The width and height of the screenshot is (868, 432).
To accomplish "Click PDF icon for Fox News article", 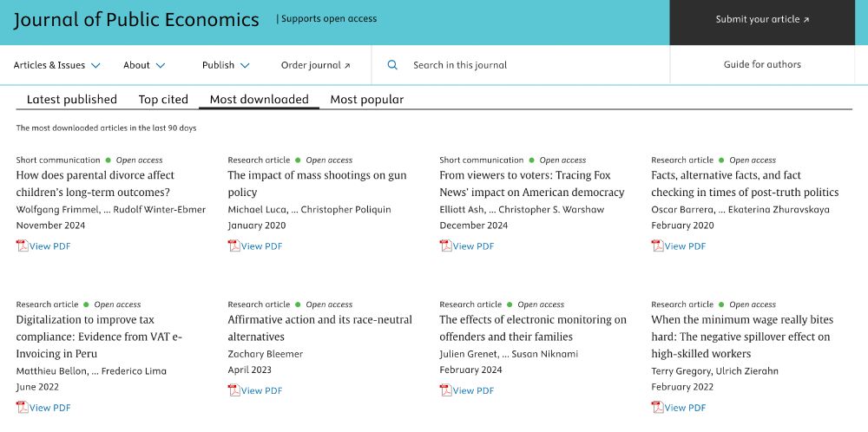I will pos(445,245).
